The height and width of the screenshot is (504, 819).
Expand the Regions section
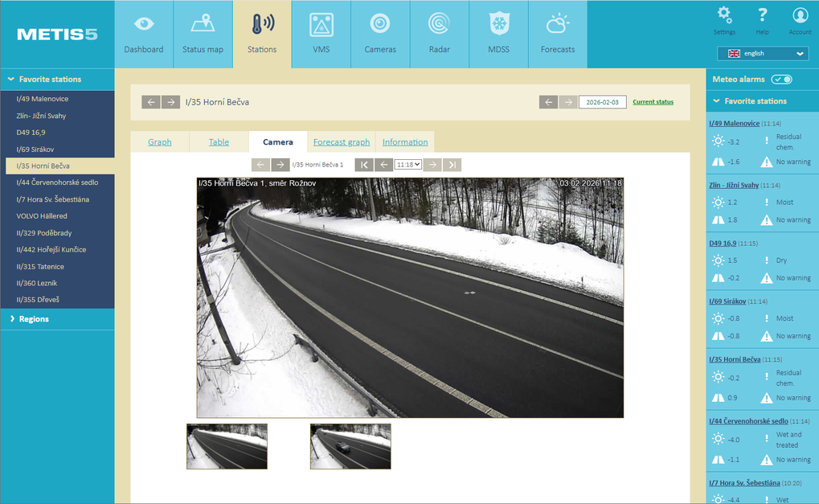(34, 319)
